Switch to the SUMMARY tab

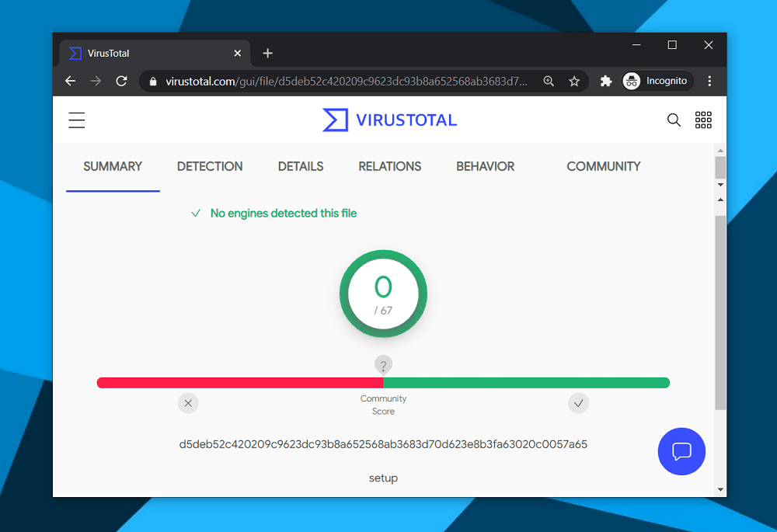click(x=113, y=166)
